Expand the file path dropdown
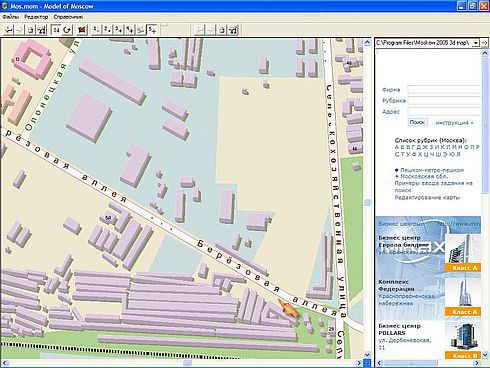The height and width of the screenshot is (368, 490). click(x=475, y=43)
